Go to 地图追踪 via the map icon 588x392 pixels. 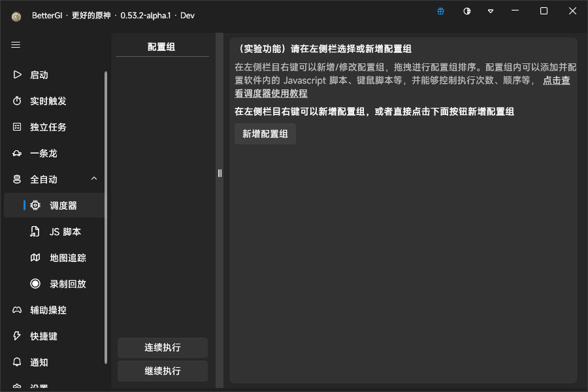coord(35,258)
